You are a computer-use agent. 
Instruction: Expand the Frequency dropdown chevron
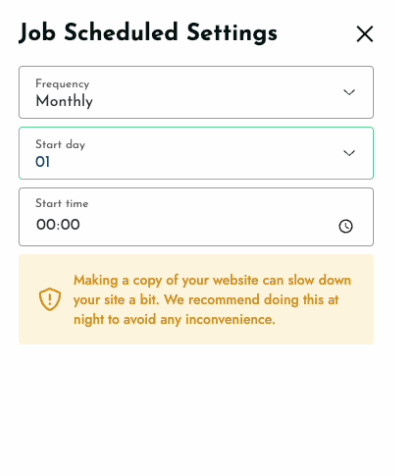coord(349,92)
